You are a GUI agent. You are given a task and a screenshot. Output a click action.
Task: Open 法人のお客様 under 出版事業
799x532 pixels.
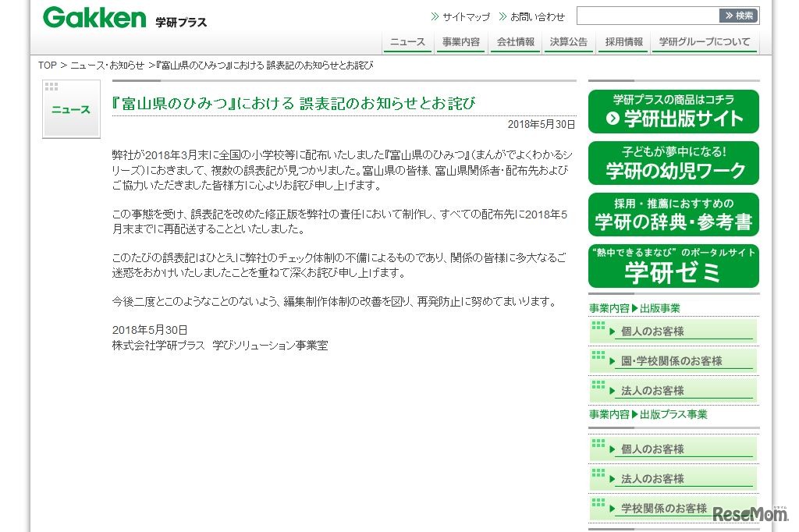673,390
